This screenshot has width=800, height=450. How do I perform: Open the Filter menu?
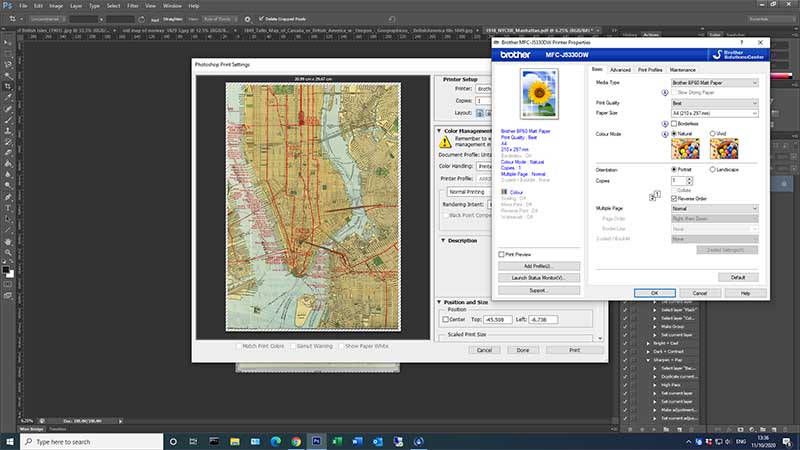[132, 5]
